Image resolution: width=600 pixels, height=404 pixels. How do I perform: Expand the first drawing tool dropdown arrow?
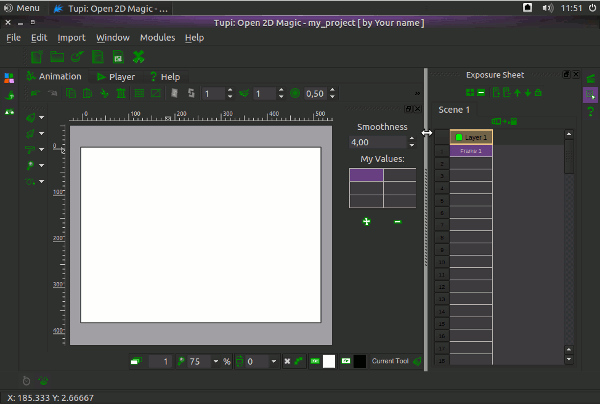tap(41, 118)
